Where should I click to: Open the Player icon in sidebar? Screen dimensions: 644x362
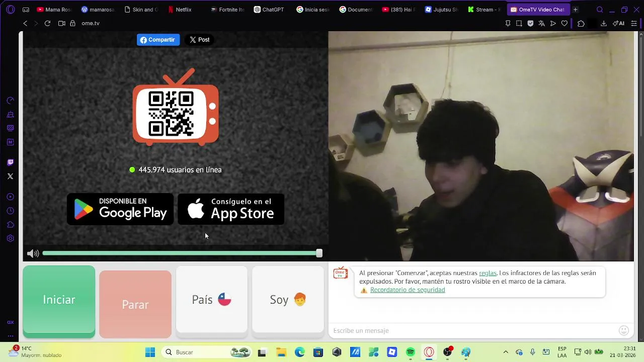tap(10, 197)
